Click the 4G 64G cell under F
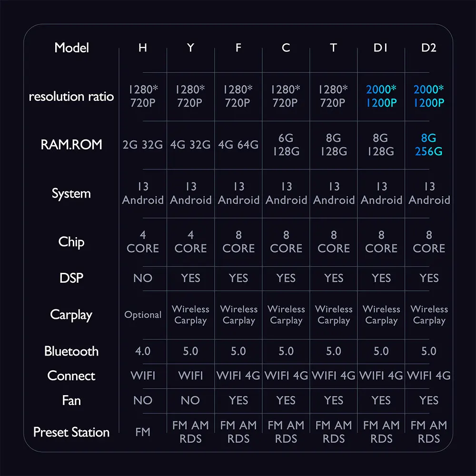Image resolution: width=476 pixels, height=476 pixels. 238,145
